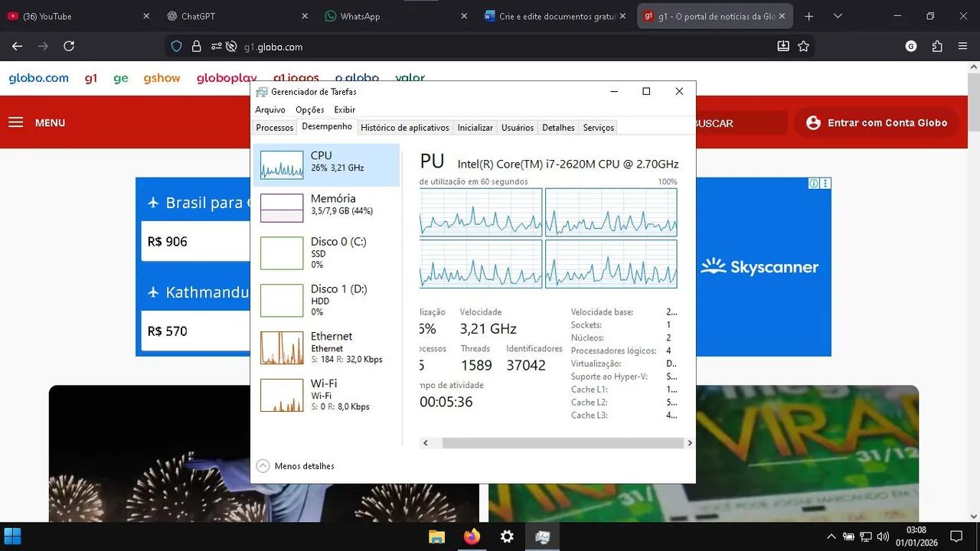Click the save-page download icon in address bar
The image size is (980, 551).
coord(783,46)
